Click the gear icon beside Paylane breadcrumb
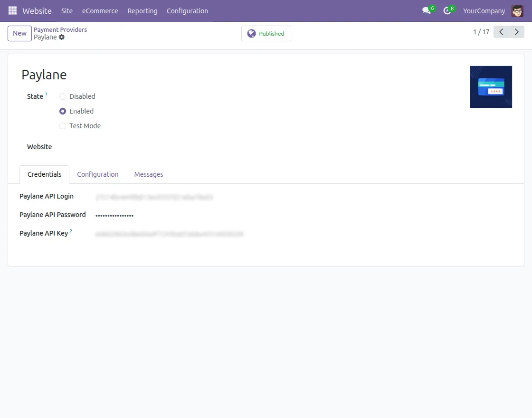The image size is (532, 418). pyautogui.click(x=62, y=37)
